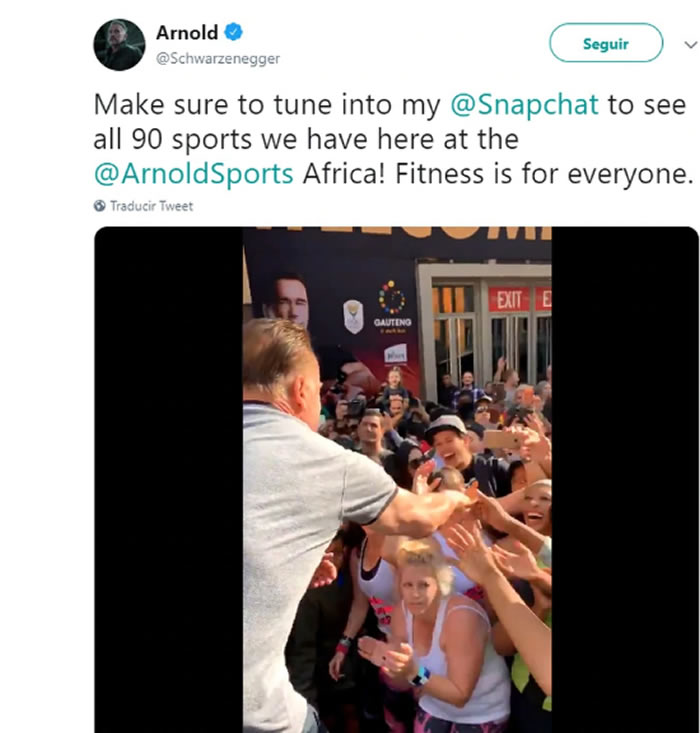Open the @Schwarzenegger handle
Image resolution: width=700 pixels, height=733 pixels.
(217, 58)
